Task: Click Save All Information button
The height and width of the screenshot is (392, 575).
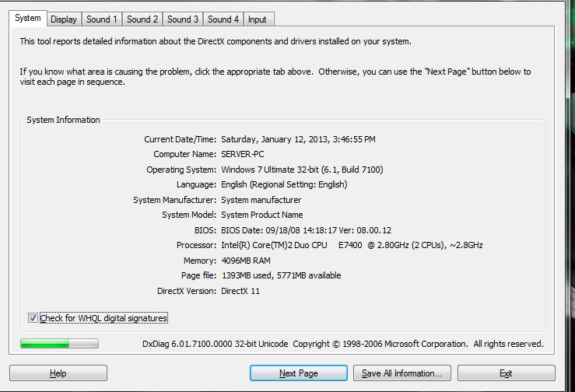Action: (401, 373)
